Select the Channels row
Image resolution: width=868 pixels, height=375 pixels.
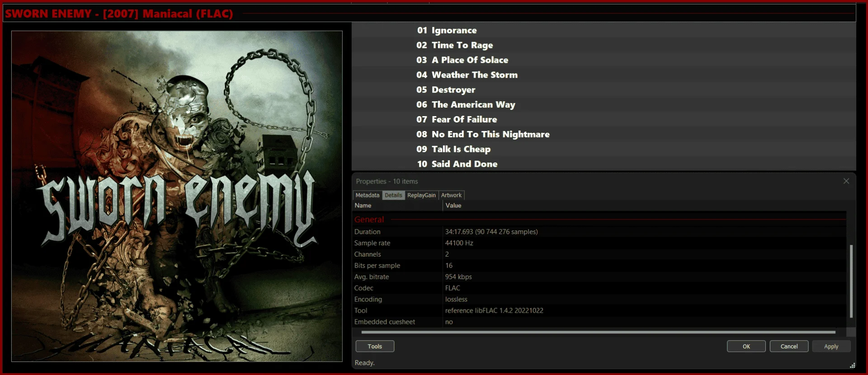click(599, 254)
